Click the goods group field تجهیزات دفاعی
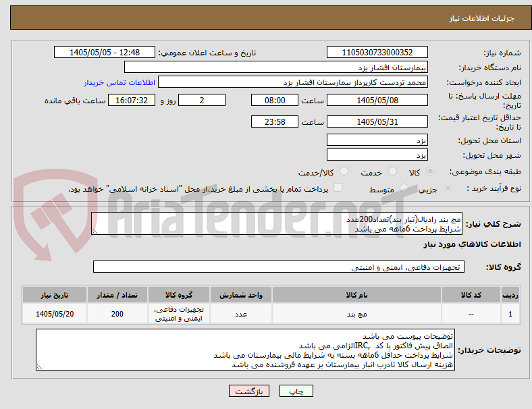The width and height of the screenshot is (532, 409). 279,267
